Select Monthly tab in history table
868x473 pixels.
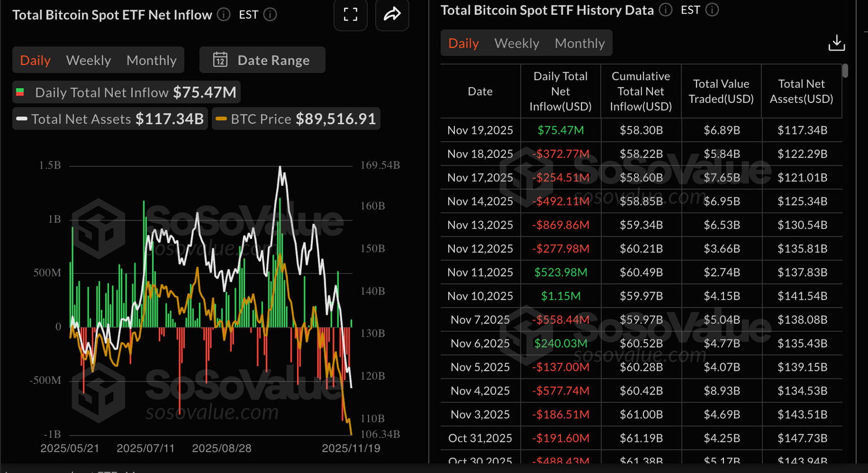point(579,44)
